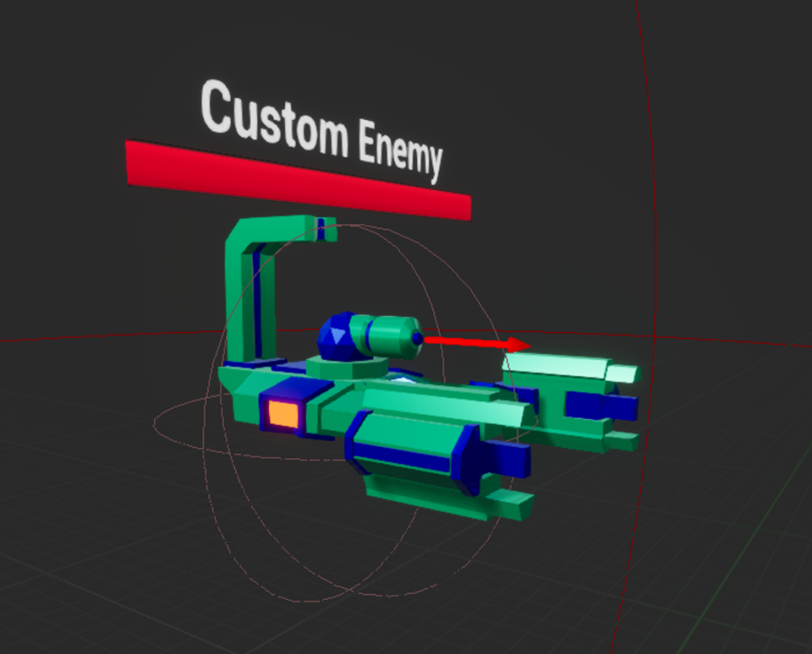This screenshot has width=812, height=654.
Task: Click the "Custom Enemy" name label
Action: (322, 130)
